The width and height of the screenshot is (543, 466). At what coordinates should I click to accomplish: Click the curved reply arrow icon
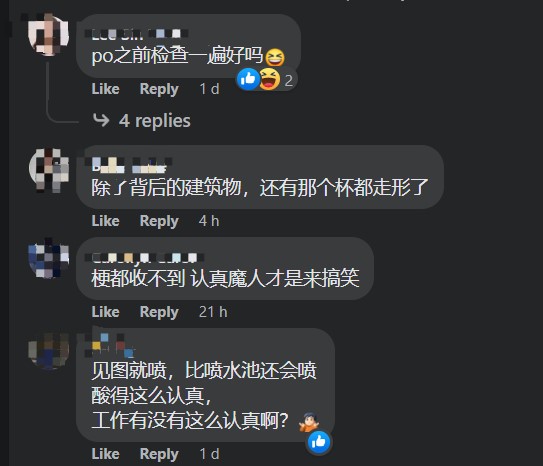click(101, 120)
